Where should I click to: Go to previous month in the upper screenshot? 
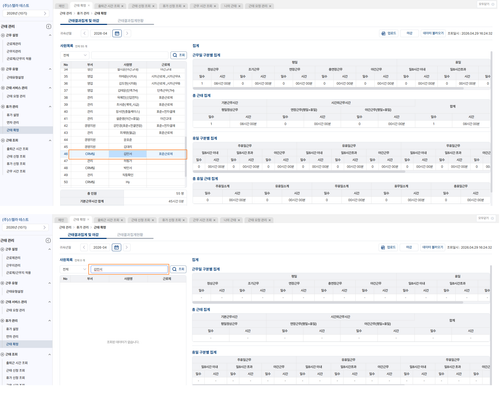pos(84,33)
